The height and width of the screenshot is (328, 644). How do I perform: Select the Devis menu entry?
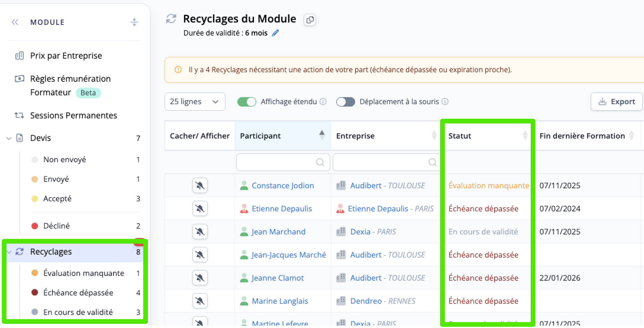(x=41, y=138)
